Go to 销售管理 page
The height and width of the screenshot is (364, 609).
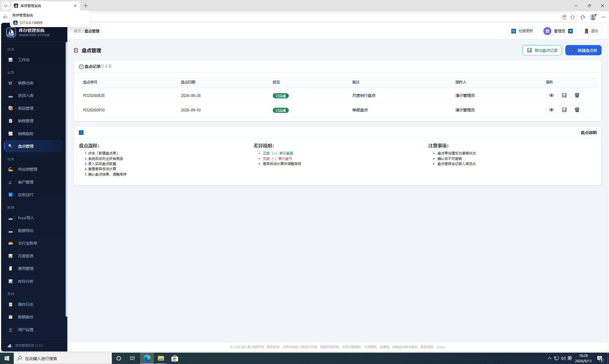tap(33, 121)
